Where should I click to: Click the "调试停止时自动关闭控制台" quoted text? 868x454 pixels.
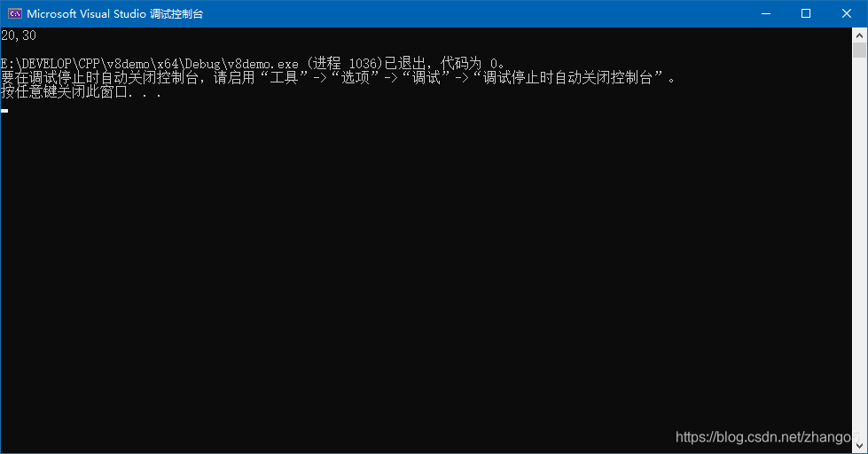click(568, 78)
